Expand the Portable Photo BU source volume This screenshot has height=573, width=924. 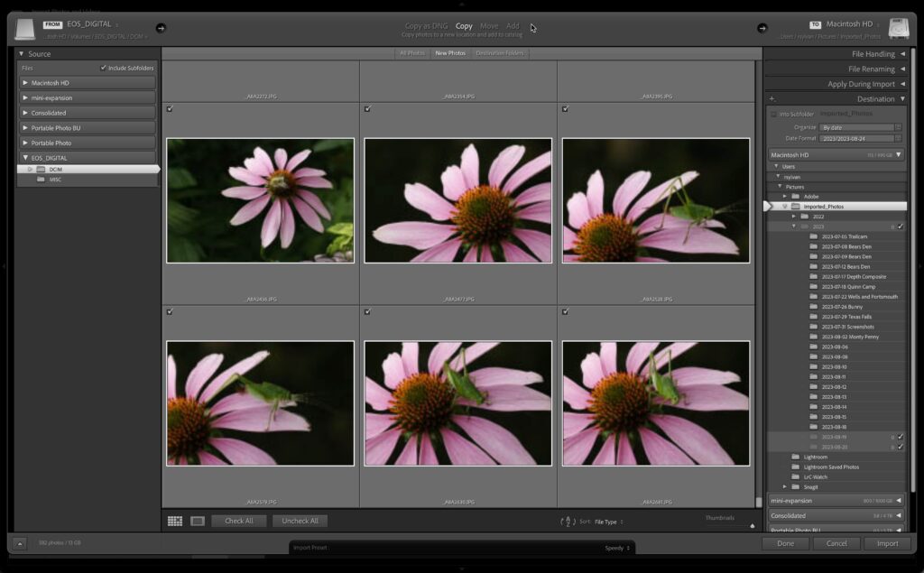pyautogui.click(x=25, y=128)
